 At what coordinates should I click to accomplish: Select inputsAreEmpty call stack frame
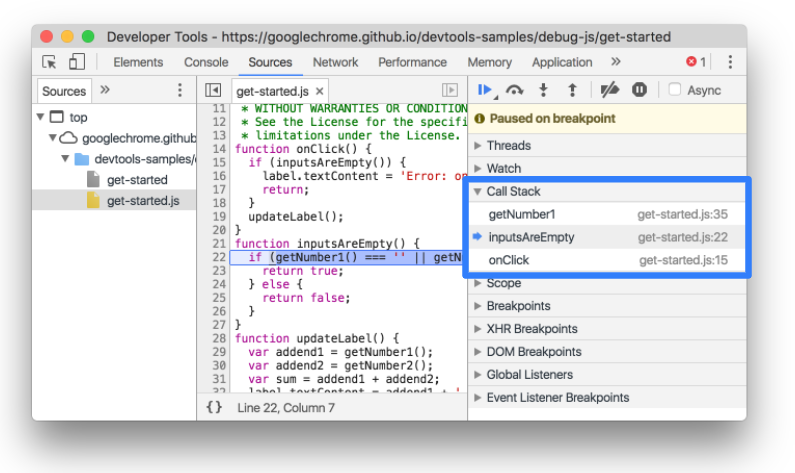coord(607,237)
